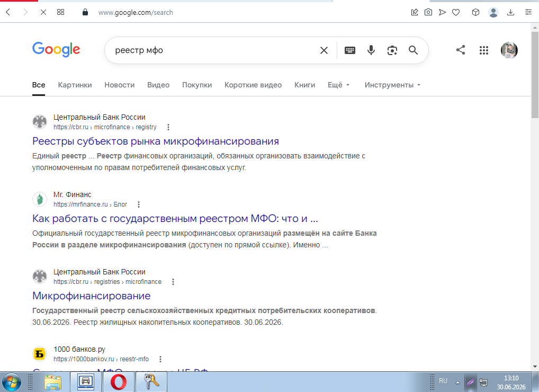Click the Mr. Финанс site name
The height and width of the screenshot is (392, 539).
coord(72,194)
